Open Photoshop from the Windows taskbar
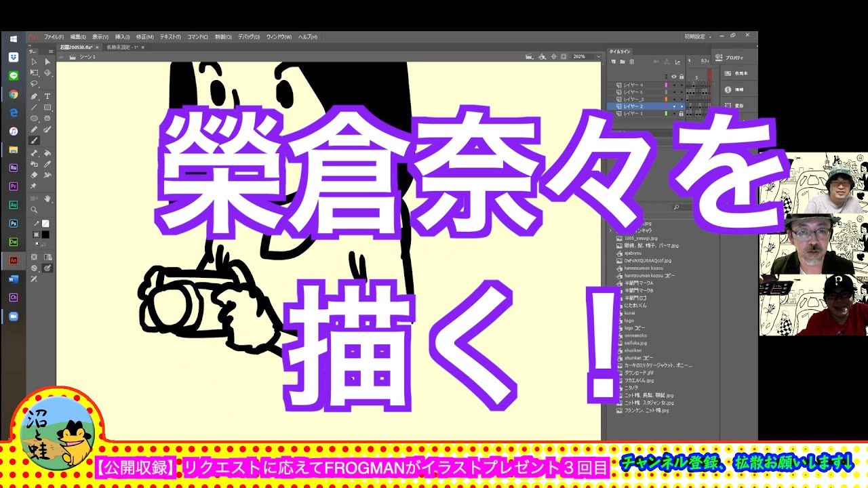This screenshot has height=488, width=868. (x=13, y=223)
